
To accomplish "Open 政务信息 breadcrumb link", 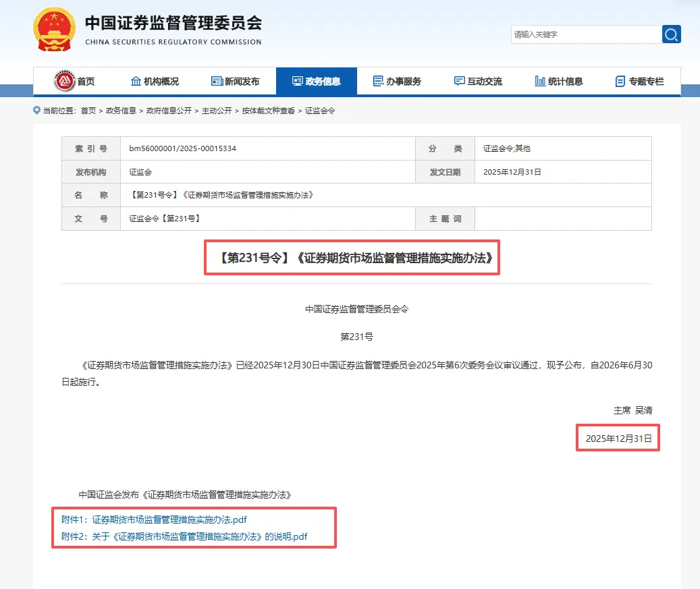I will point(121,111).
